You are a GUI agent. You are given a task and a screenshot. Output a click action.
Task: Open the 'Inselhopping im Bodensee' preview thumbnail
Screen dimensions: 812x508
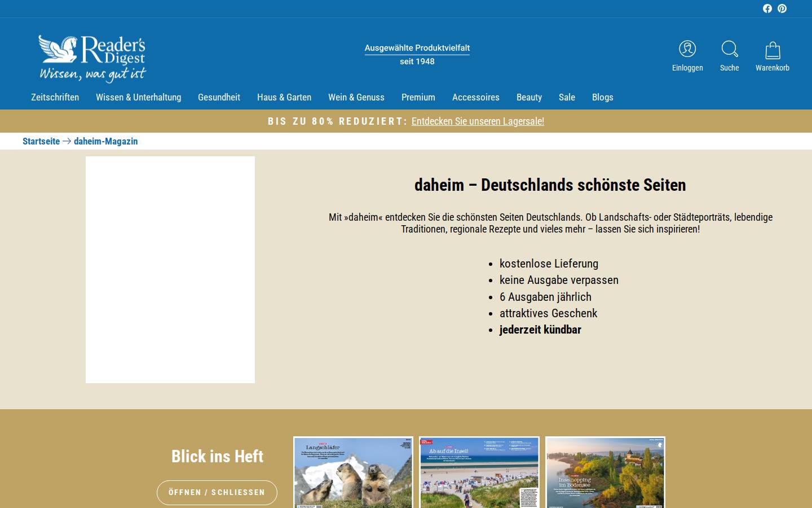tap(605, 472)
